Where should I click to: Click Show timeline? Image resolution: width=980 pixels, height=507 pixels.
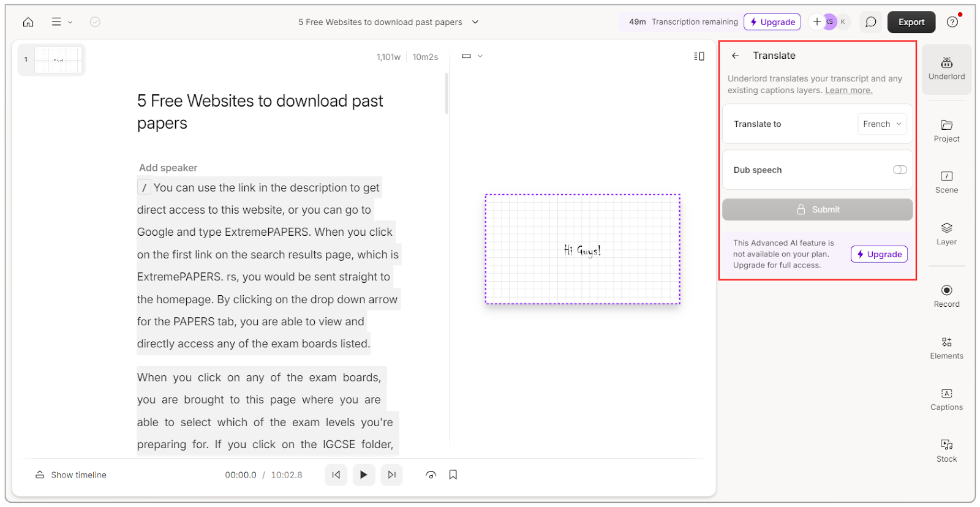pos(71,475)
